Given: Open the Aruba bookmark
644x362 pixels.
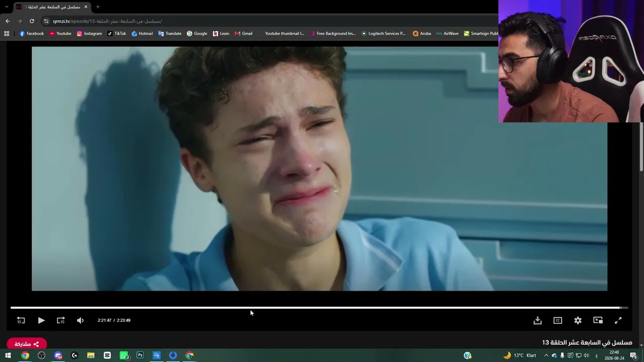Looking at the screenshot, I should click(422, 34).
